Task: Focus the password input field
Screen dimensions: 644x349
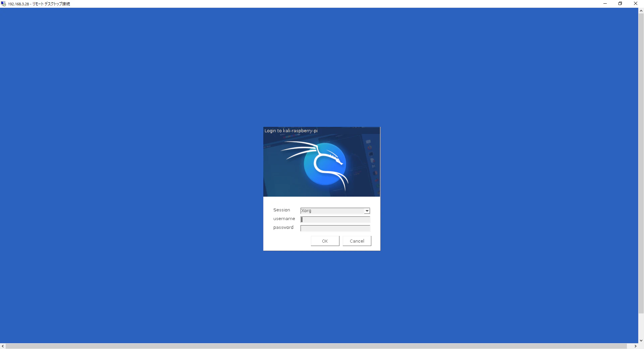Action: click(335, 228)
